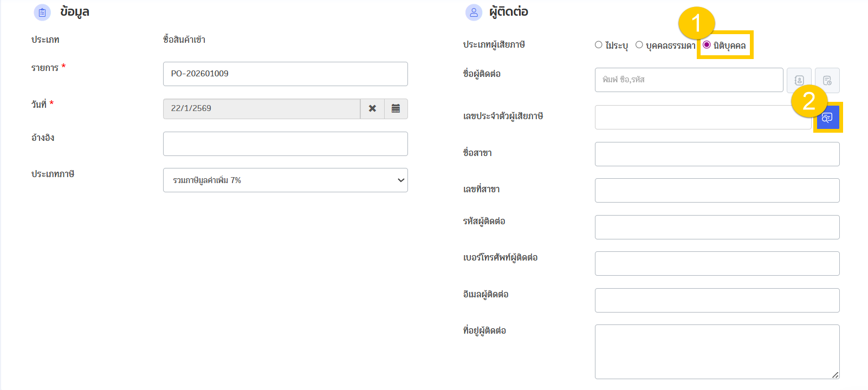This screenshot has height=390, width=868.
Task: Click the อีเมลผู้ติดต่อ email field
Action: tap(717, 301)
